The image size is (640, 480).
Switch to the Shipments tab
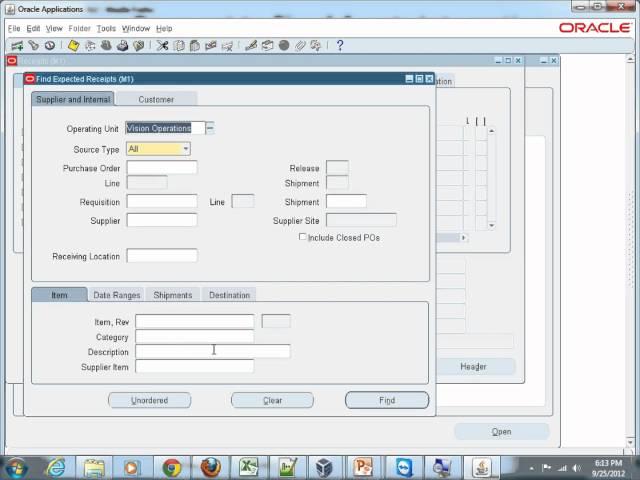173,295
